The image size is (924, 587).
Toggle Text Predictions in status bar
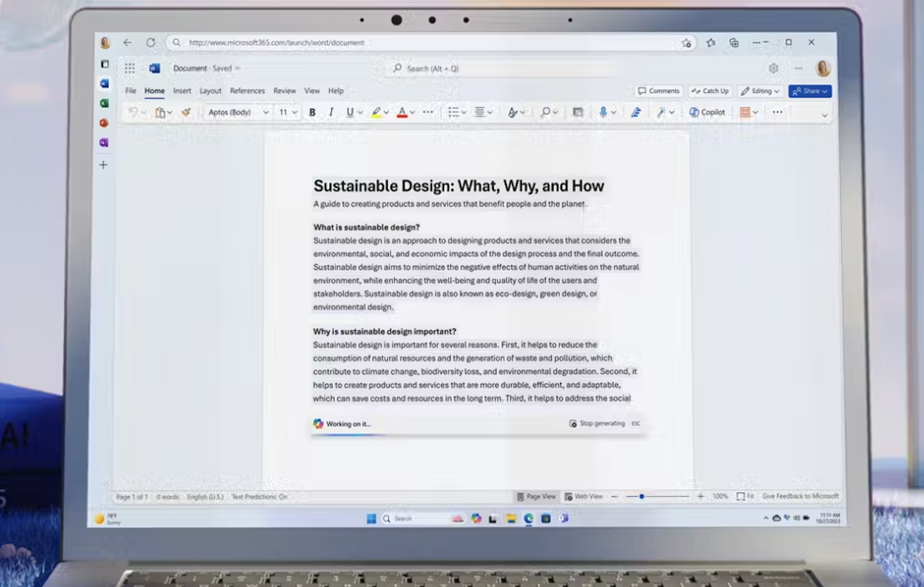point(259,497)
